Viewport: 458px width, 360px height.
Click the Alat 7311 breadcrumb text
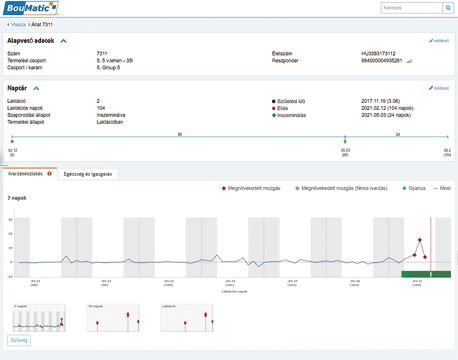tap(42, 25)
